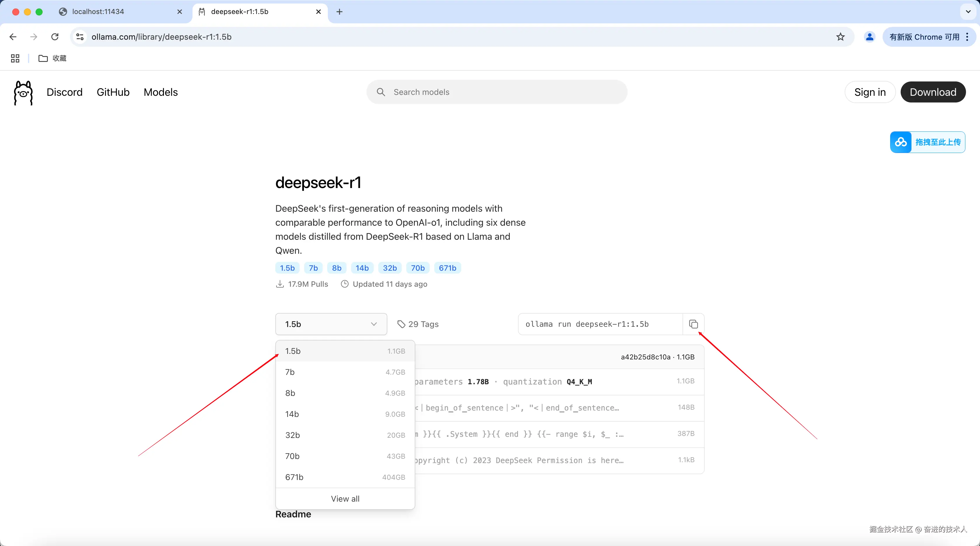Click the Download button

(933, 92)
